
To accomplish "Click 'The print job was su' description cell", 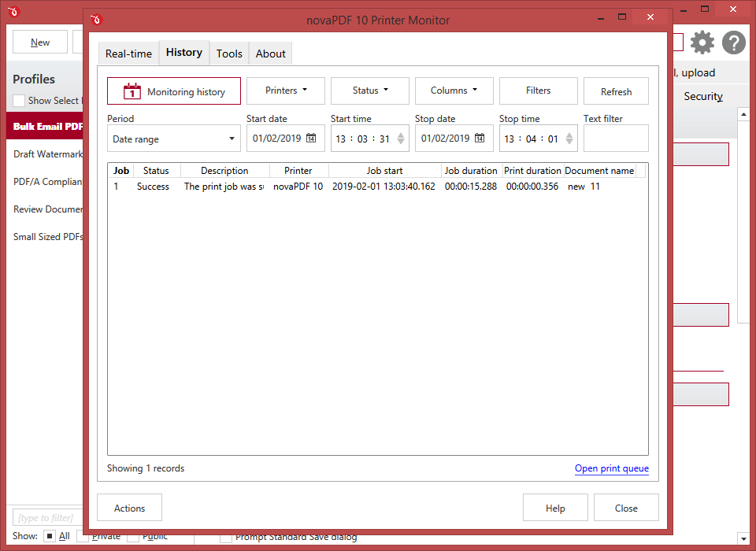I will coord(224,186).
